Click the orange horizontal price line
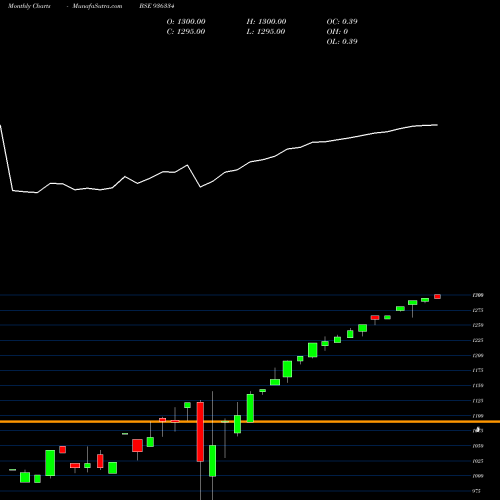 click(250, 422)
